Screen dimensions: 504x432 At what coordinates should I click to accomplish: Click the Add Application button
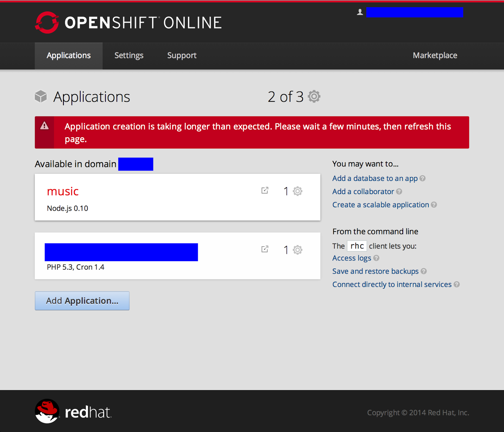point(82,301)
